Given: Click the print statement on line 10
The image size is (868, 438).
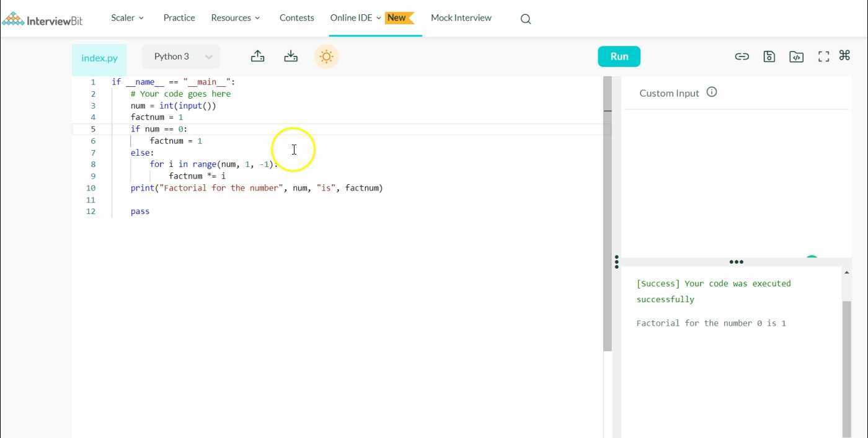Looking at the screenshot, I should (x=257, y=188).
